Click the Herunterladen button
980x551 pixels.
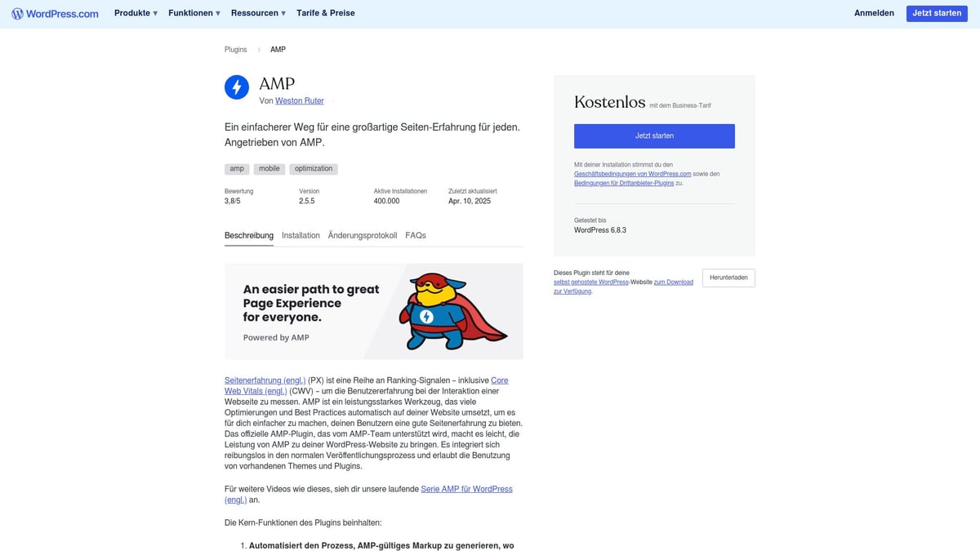(x=728, y=278)
